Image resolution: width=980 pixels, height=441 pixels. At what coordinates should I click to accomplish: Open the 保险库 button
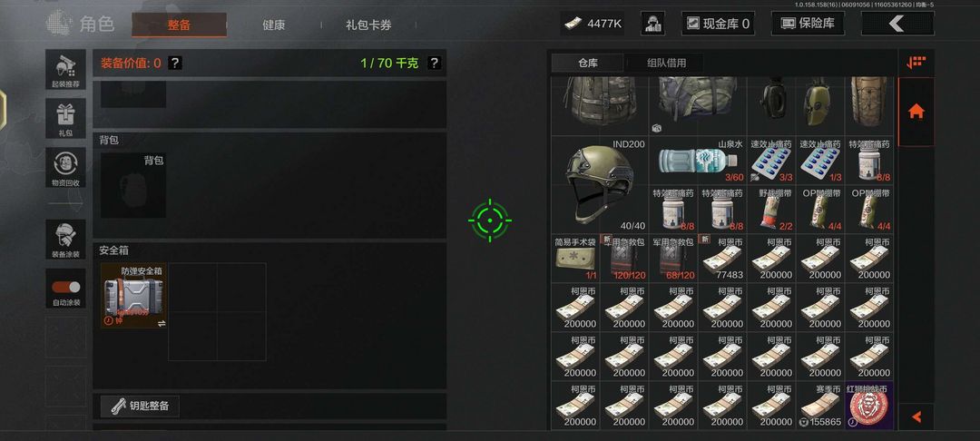pyautogui.click(x=808, y=24)
